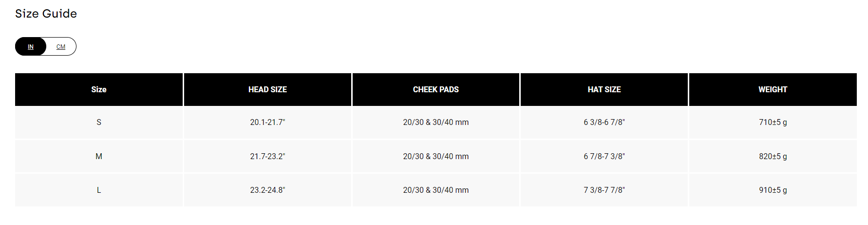The image size is (868, 225).
Task: Click the 910±5 g weight cell
Action: 773,190
